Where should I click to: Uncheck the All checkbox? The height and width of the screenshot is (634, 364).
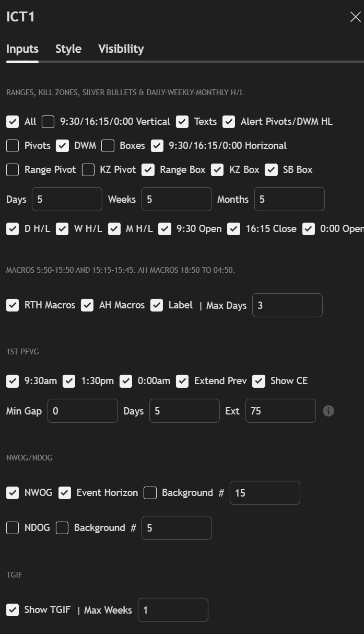13,122
